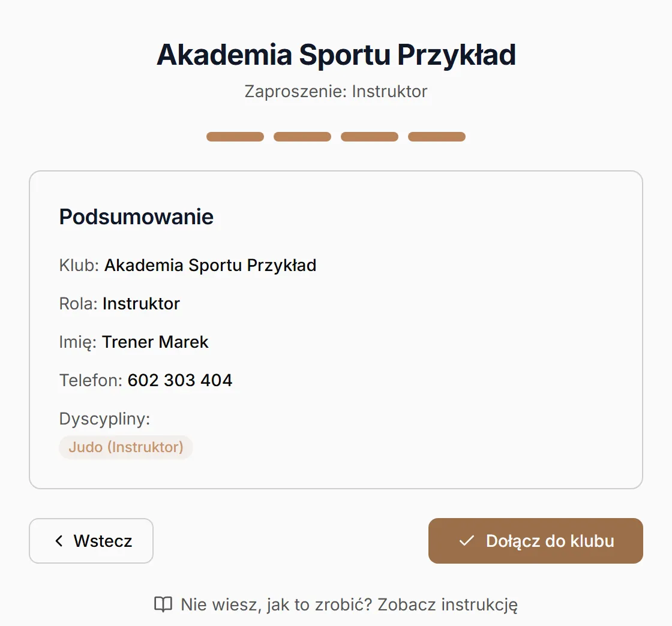Go back with the Wstecz button
672x626 pixels.
pos(91,541)
